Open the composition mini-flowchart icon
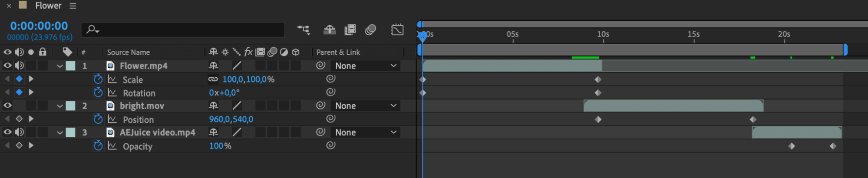868x178 pixels. click(x=303, y=30)
